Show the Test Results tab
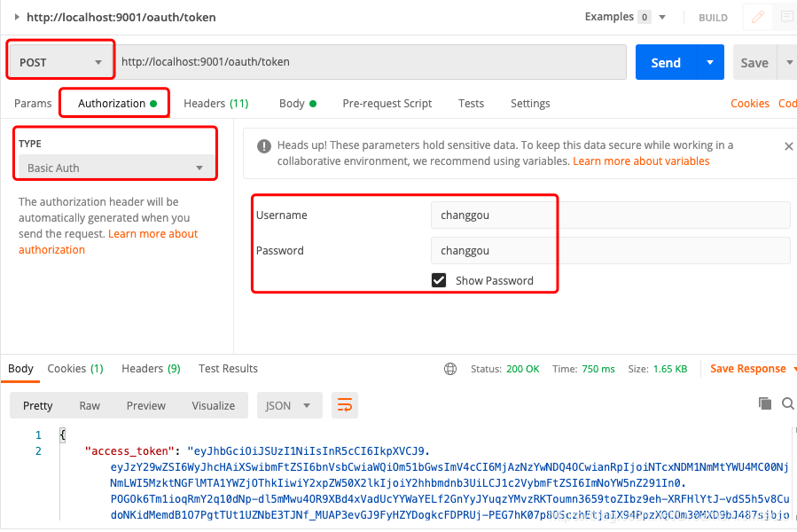 (228, 369)
